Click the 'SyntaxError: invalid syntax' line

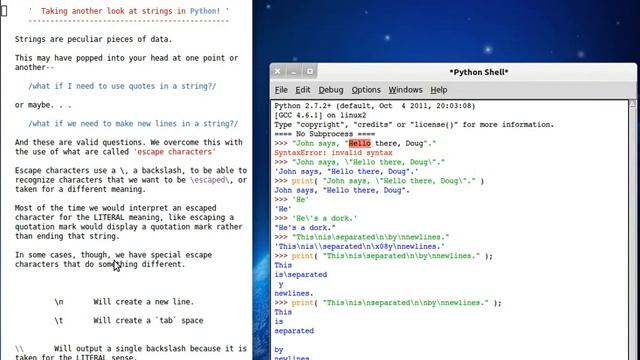pos(333,153)
